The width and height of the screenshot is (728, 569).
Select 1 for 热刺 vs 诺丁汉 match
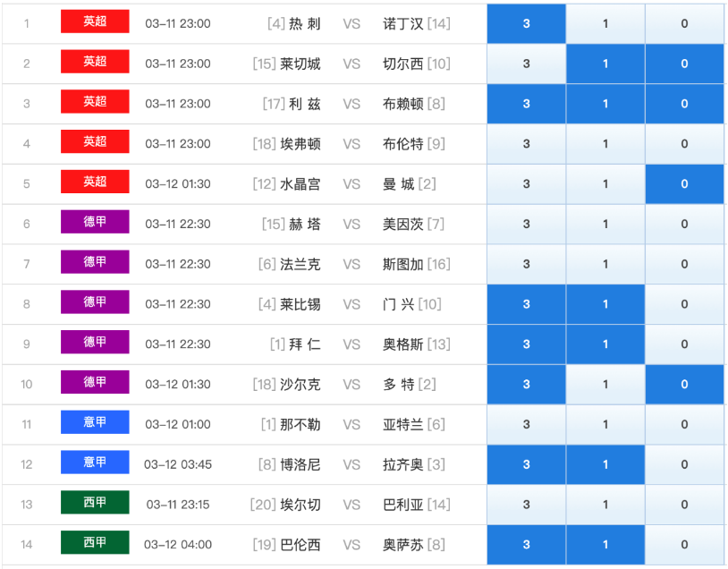[x=605, y=23]
